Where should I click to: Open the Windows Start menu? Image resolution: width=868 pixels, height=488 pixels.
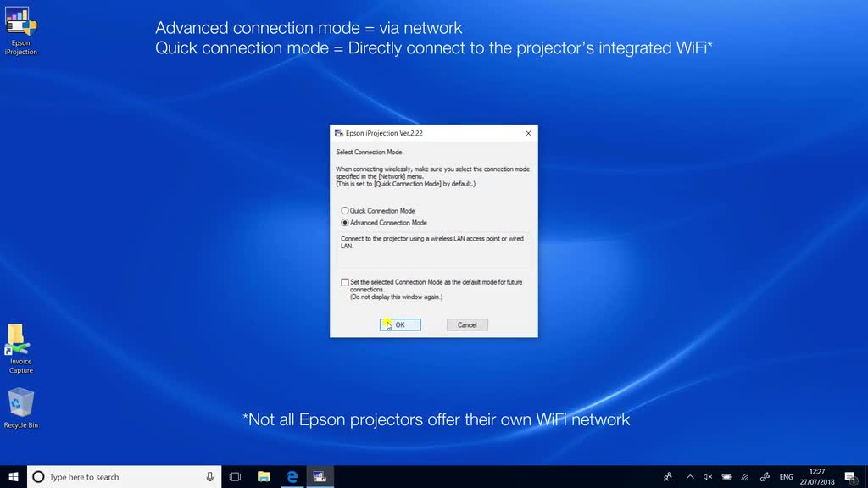pyautogui.click(x=14, y=476)
